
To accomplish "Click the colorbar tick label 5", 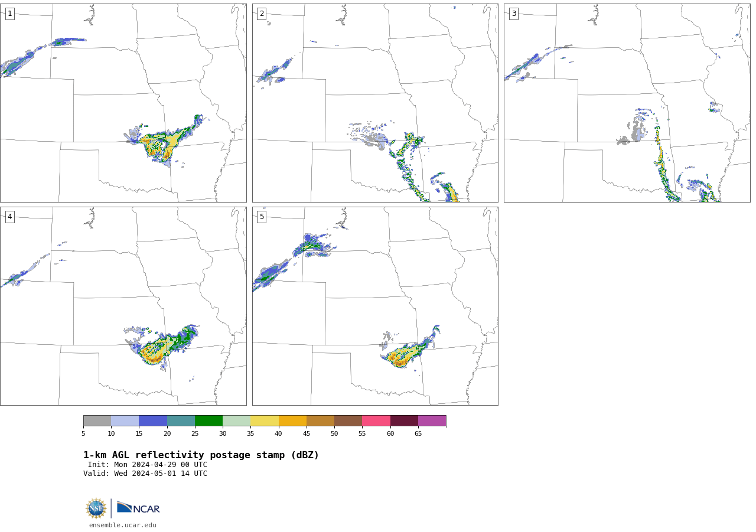I will pos(83,434).
